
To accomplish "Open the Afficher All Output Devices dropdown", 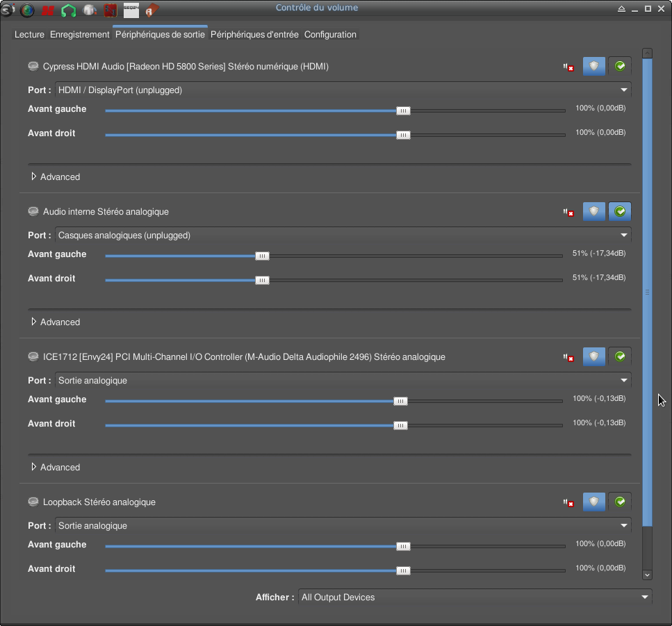I will click(x=475, y=598).
